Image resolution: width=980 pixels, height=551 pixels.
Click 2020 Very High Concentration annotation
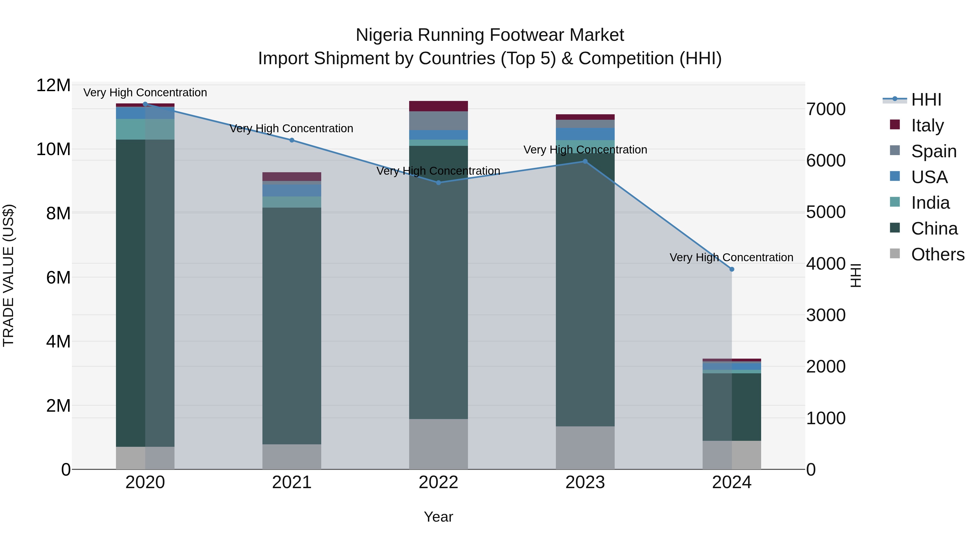(145, 93)
